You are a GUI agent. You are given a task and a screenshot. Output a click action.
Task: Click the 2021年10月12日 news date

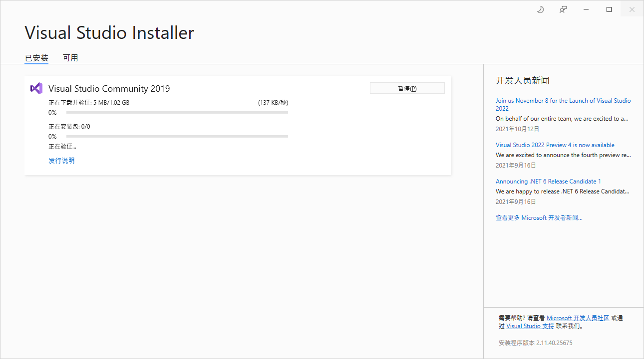click(x=518, y=129)
